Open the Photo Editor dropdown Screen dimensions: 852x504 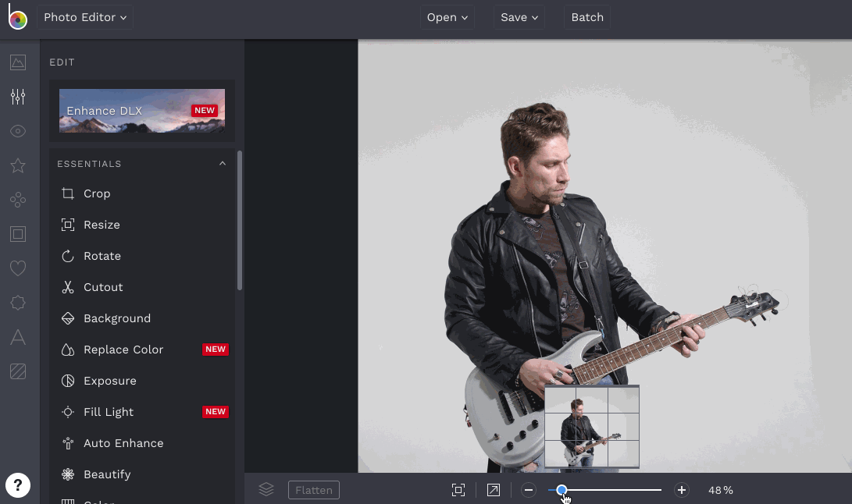[x=85, y=17]
